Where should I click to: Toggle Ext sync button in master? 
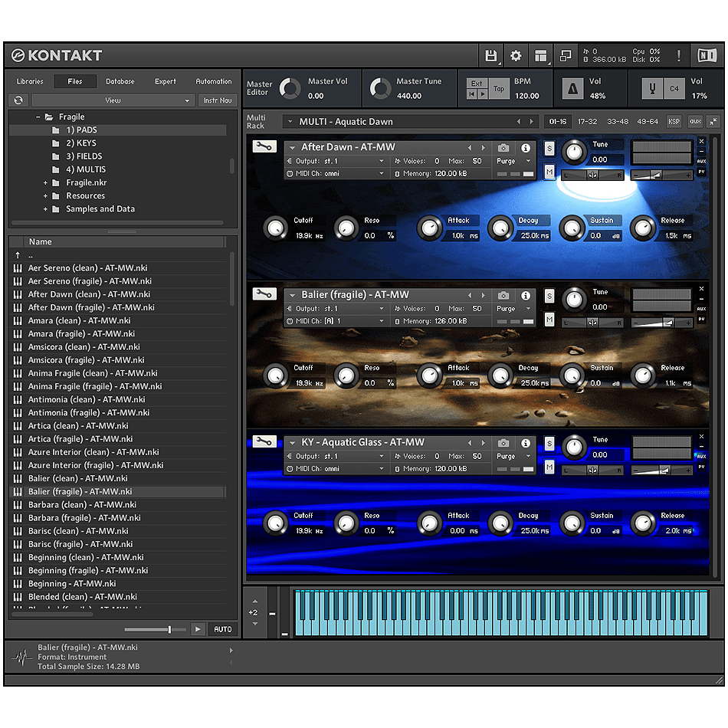(477, 83)
